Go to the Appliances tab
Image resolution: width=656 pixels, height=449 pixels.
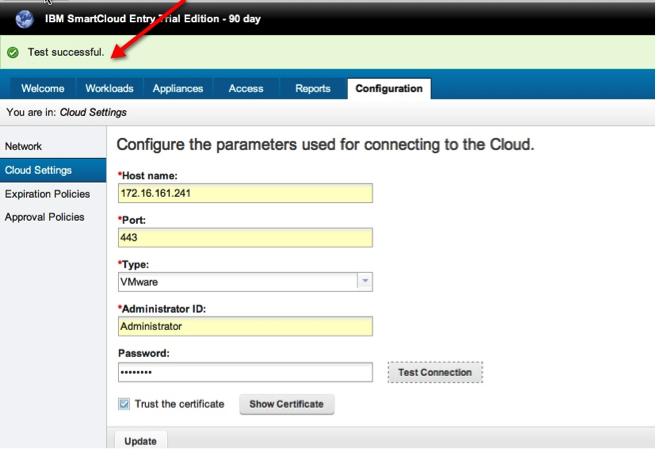tap(178, 89)
